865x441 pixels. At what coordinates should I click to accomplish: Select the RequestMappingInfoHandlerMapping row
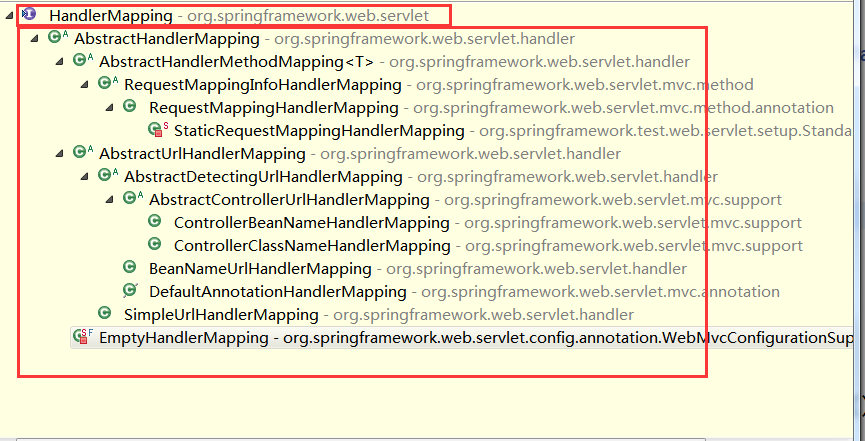439,85
